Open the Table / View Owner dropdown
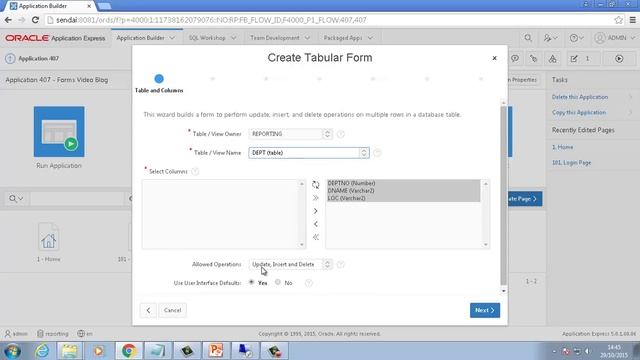Screen dimensions: 640x360 [x=291, y=134]
